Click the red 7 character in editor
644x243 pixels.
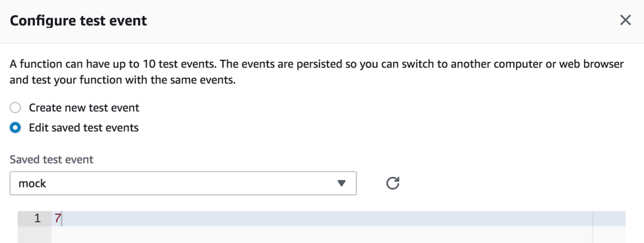click(x=58, y=219)
